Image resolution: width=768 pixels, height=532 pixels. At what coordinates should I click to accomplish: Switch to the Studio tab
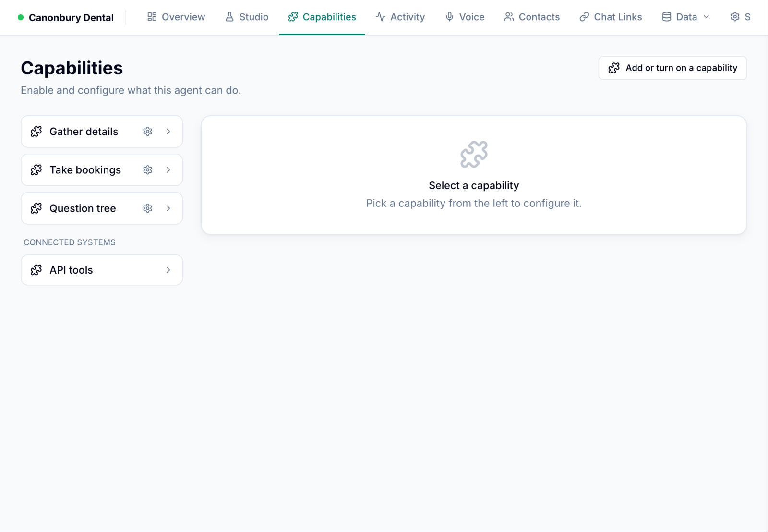(247, 17)
